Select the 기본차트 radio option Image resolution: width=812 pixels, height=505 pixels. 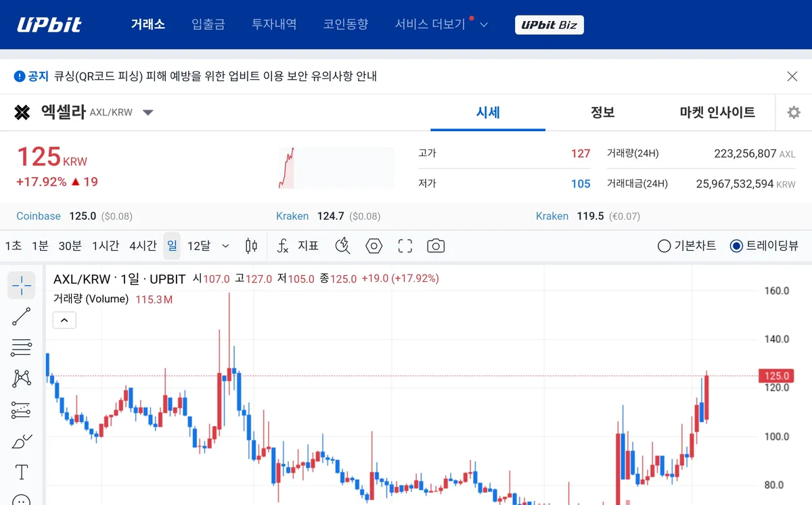[687, 246]
